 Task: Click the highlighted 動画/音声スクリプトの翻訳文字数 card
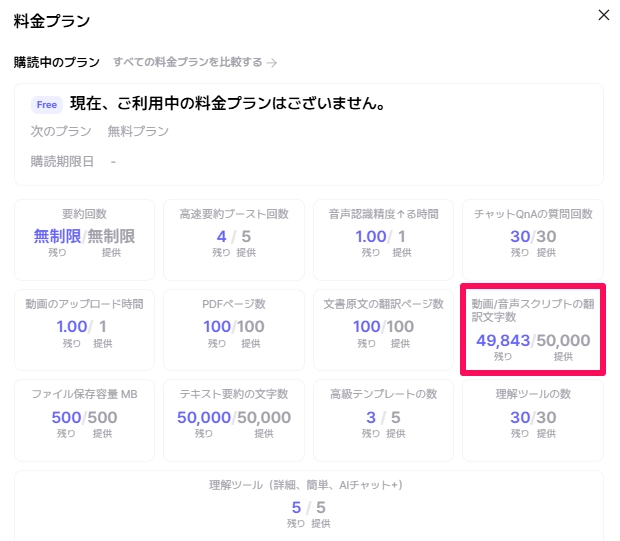(532, 328)
